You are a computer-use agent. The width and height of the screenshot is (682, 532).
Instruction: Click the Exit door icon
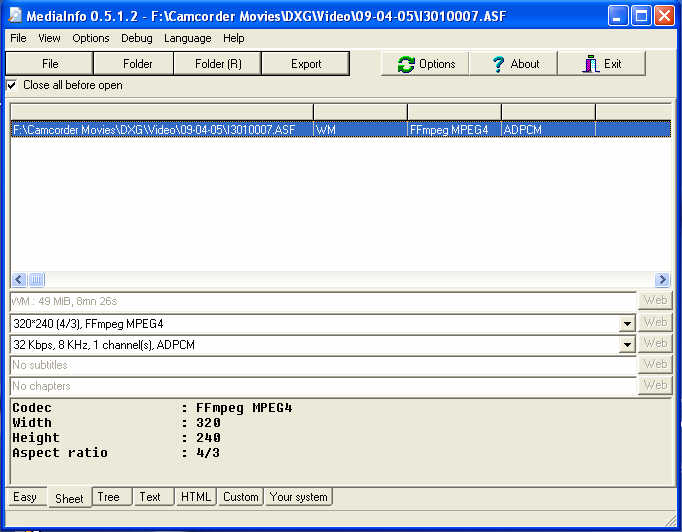click(x=591, y=64)
